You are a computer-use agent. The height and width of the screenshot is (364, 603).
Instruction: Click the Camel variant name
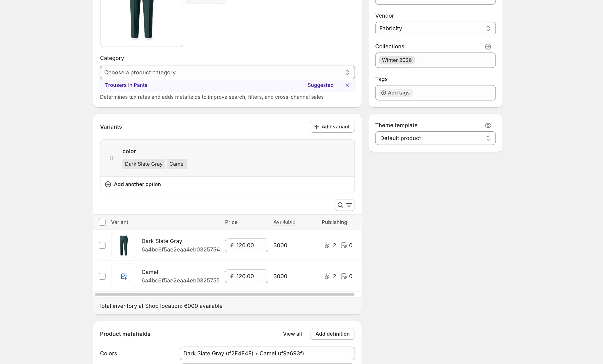coord(150,272)
